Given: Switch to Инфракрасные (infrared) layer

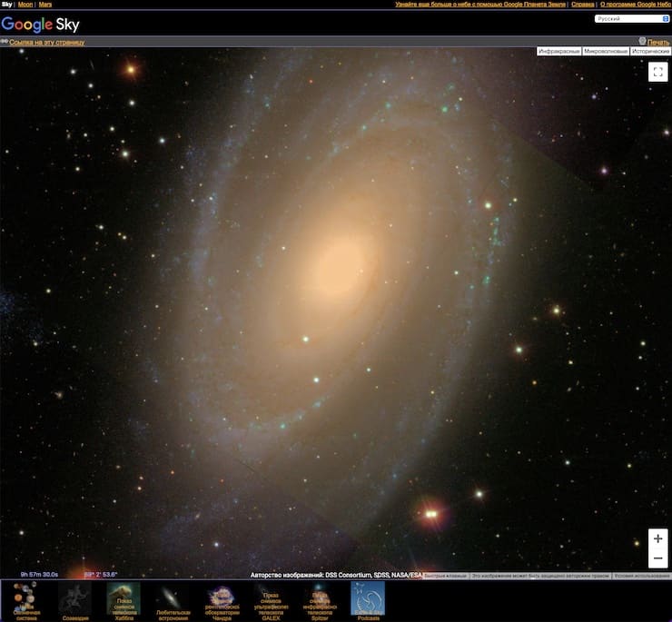Looking at the screenshot, I should click(558, 52).
